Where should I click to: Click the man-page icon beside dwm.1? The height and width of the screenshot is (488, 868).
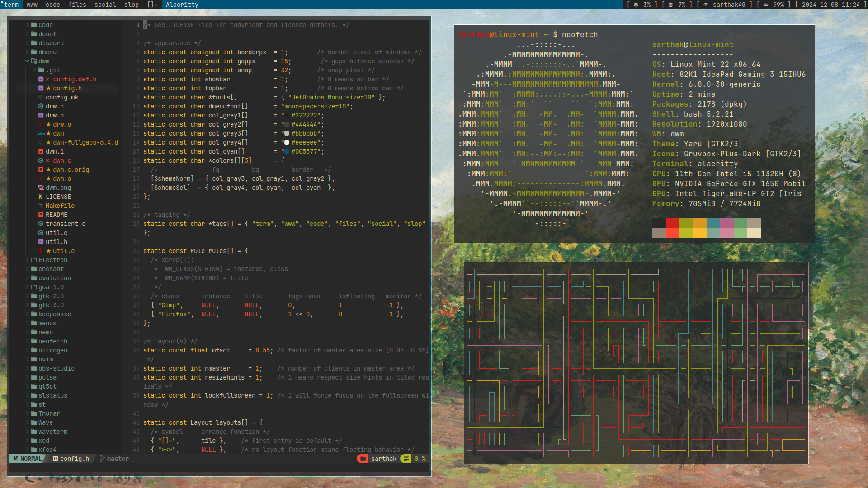pos(41,151)
